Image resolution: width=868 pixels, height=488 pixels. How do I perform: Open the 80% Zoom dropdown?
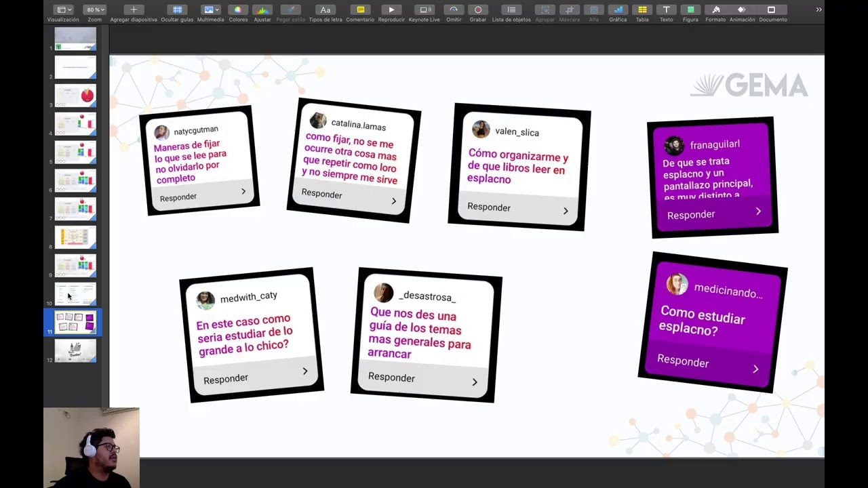click(94, 9)
